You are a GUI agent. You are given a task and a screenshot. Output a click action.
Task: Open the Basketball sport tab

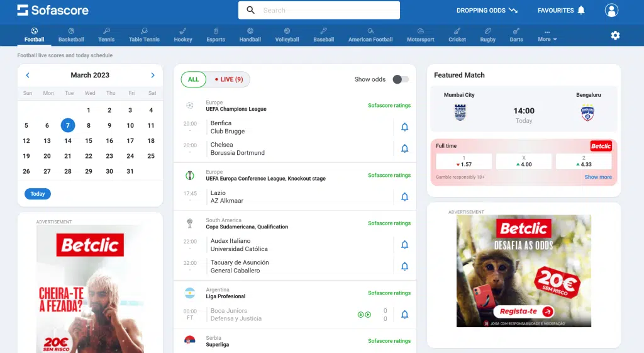point(71,35)
